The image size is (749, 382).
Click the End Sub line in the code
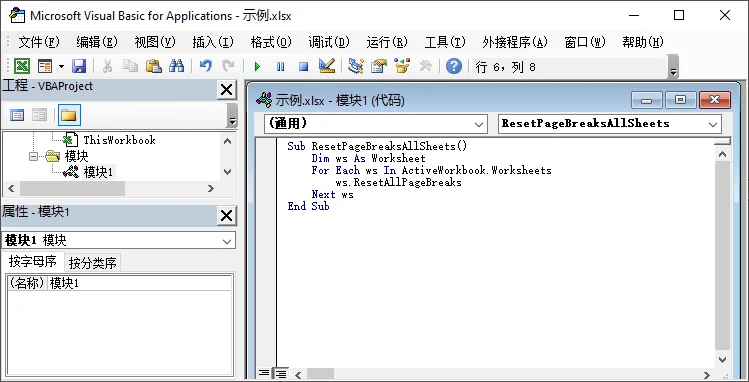(x=309, y=206)
